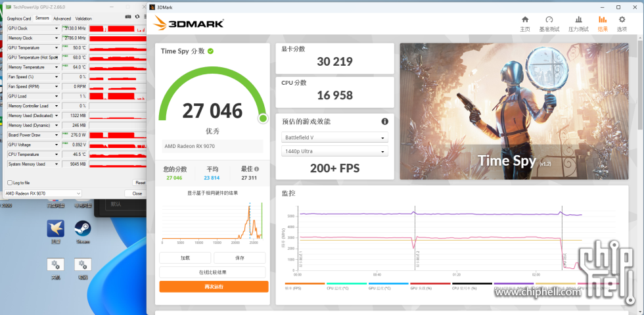
Task: Click the best score 27 311
Action: point(249,178)
